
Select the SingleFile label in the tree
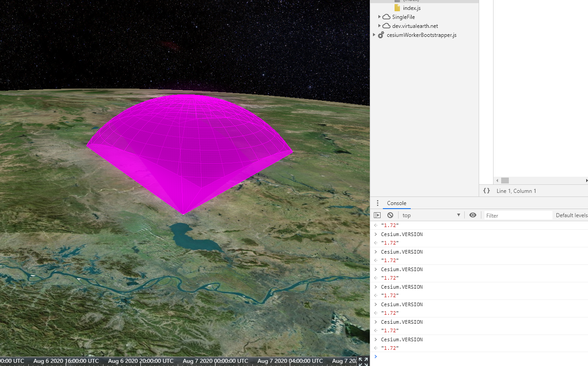tap(403, 17)
